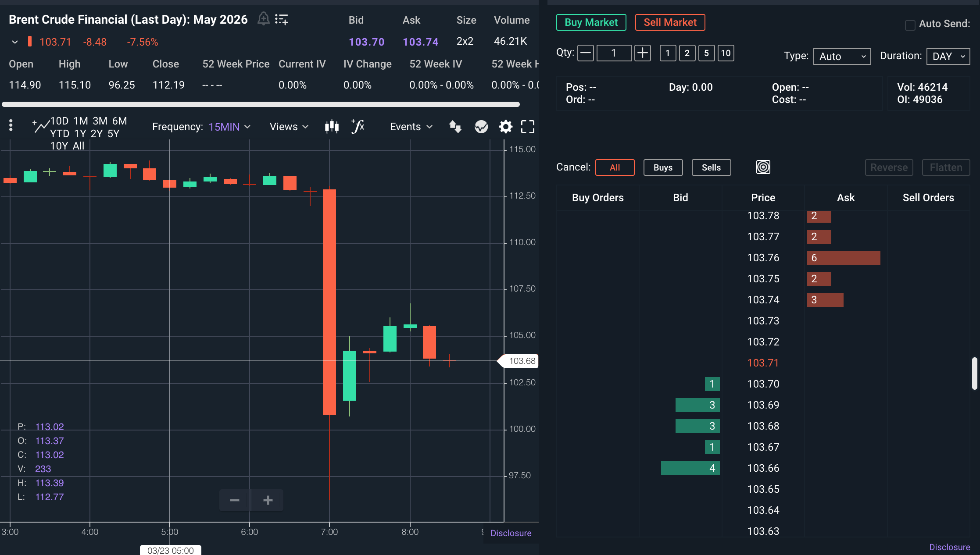
Task: Open the fx indicators icon
Action: point(358,127)
